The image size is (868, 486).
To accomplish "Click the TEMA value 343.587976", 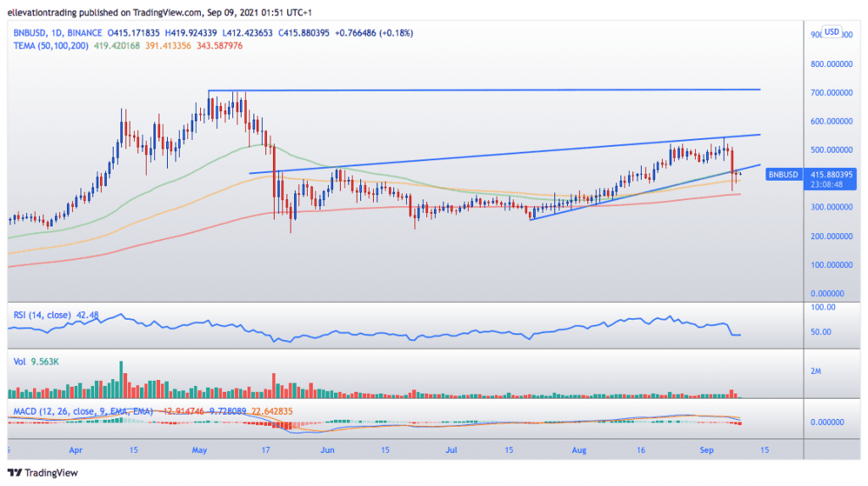I will tap(220, 46).
